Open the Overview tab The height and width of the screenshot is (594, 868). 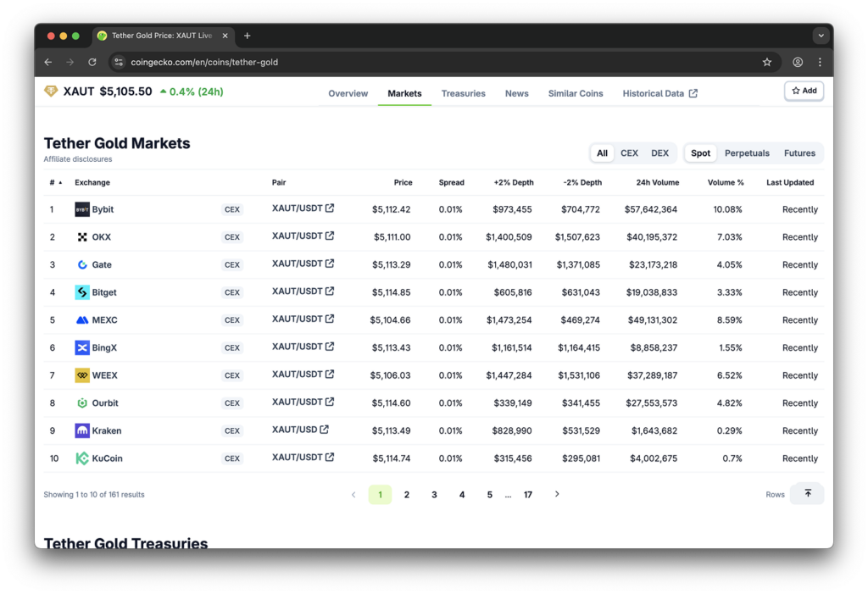pyautogui.click(x=348, y=93)
